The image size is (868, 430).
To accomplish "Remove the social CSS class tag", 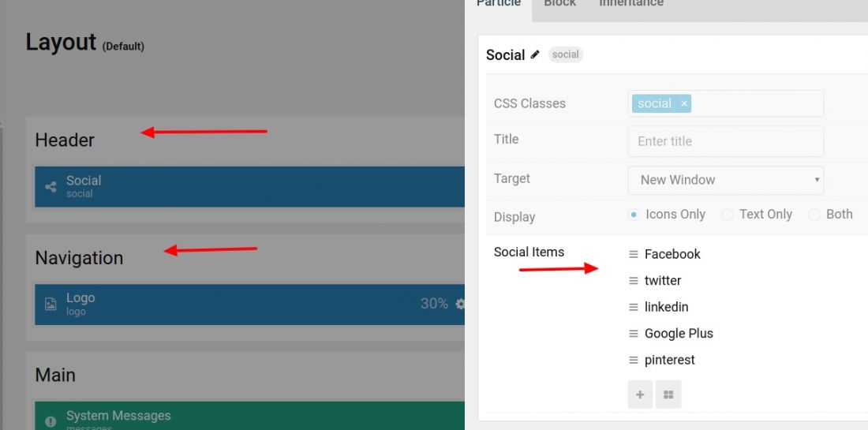I will (683, 103).
